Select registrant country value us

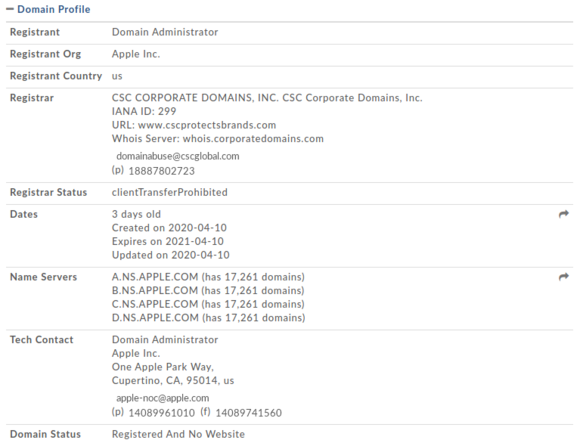[117, 76]
